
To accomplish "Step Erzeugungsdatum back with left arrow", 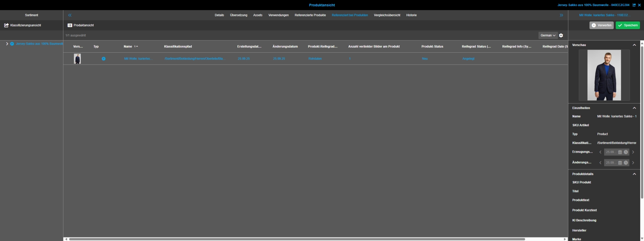I will click(600, 152).
